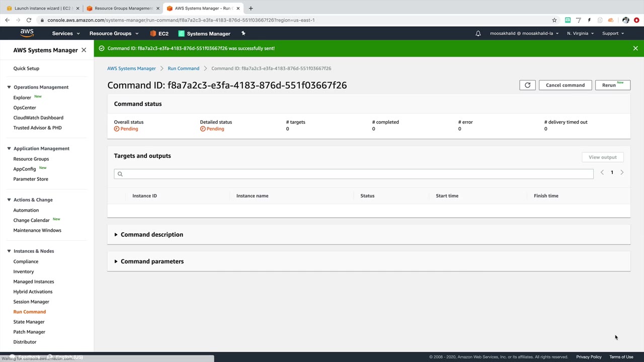The width and height of the screenshot is (644, 362).
Task: Open a new browser tab
Action: [x=251, y=8]
